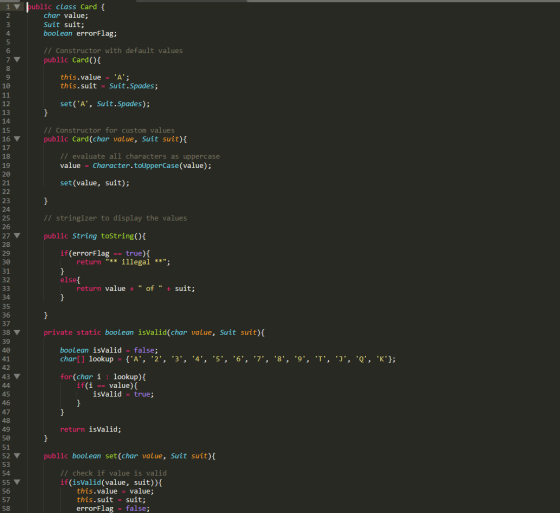
Task: Collapse the toString() method fold arrow
Action: click(17, 235)
